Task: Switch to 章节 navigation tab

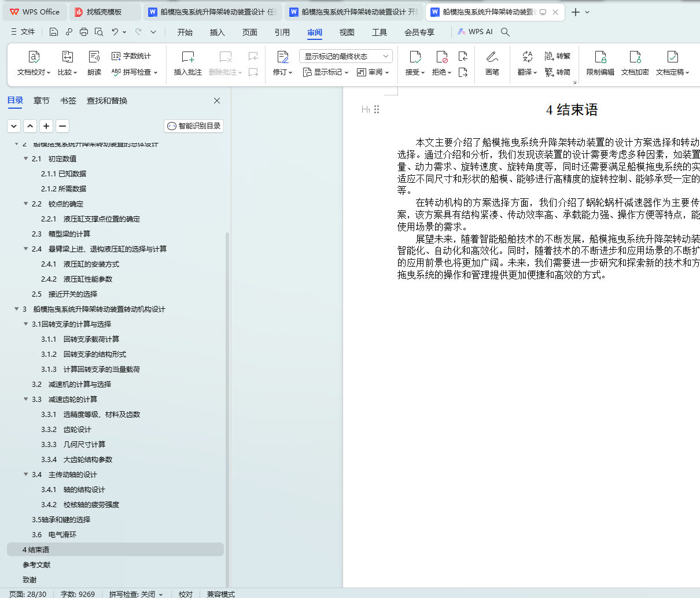Action: 42,101
